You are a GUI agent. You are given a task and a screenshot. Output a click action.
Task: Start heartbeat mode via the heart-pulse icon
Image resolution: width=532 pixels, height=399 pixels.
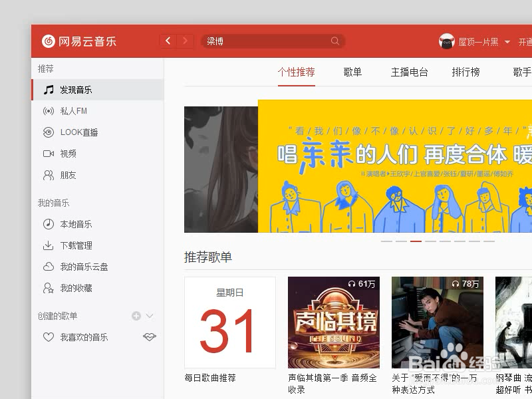click(x=149, y=337)
